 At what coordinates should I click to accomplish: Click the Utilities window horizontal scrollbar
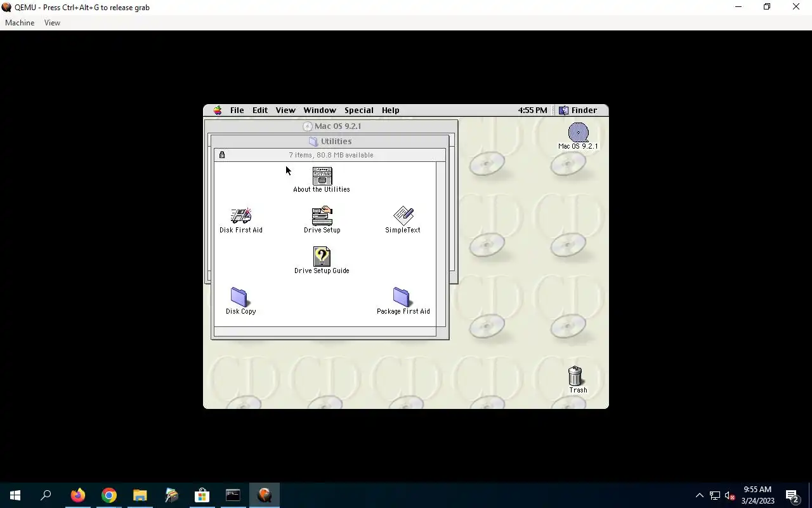click(325, 331)
